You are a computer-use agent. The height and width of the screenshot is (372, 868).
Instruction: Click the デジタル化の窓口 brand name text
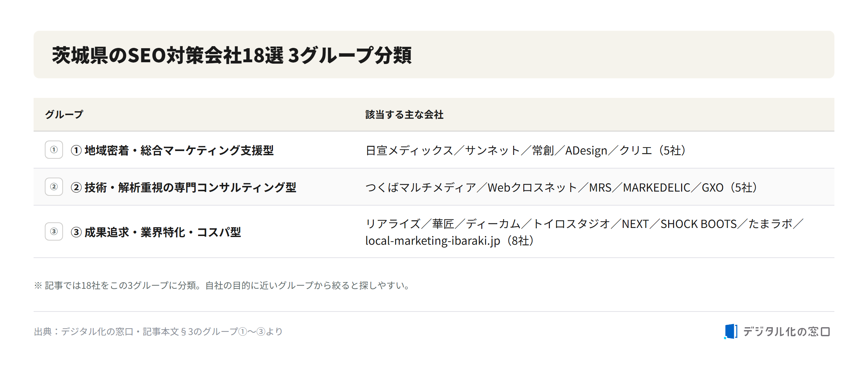pyautogui.click(x=787, y=331)
